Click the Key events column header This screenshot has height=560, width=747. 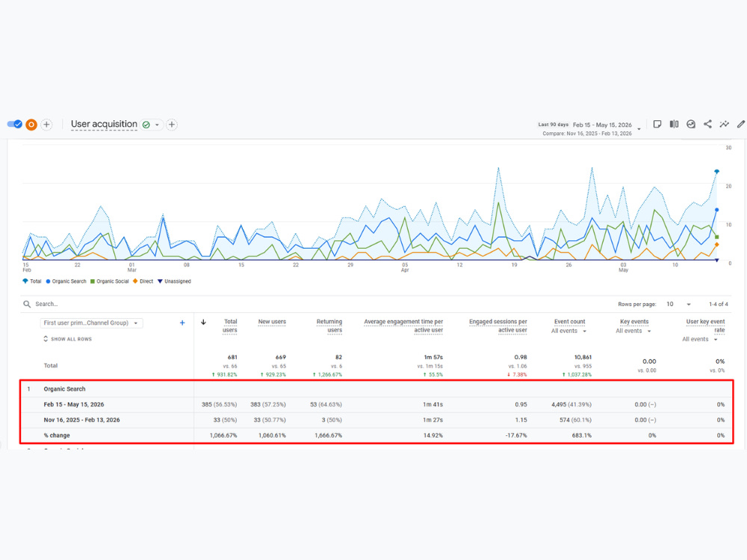(x=634, y=322)
